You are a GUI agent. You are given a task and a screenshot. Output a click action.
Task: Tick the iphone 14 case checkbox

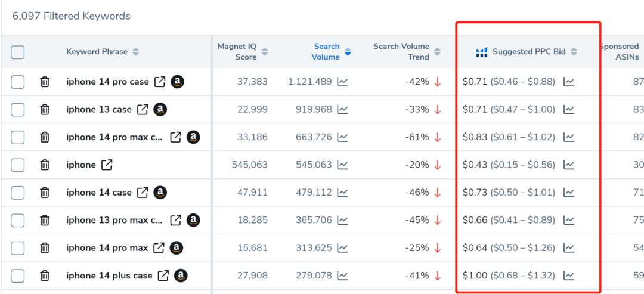pyautogui.click(x=18, y=192)
